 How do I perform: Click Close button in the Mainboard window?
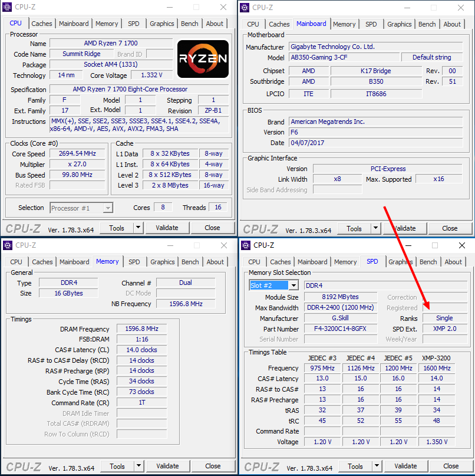450,228
